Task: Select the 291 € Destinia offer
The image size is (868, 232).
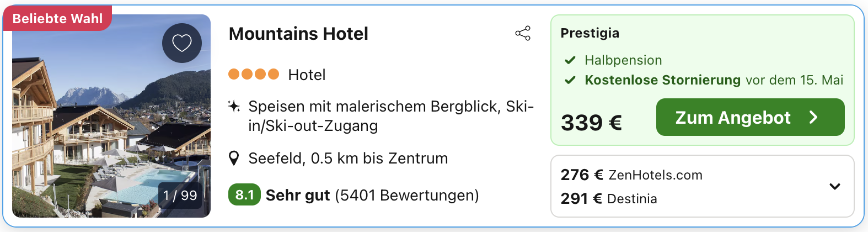Action: coord(609,199)
